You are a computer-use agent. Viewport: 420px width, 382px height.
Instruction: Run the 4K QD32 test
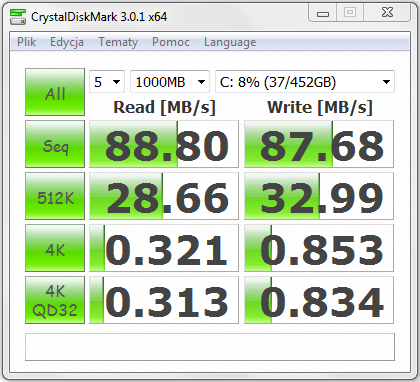[x=55, y=300]
